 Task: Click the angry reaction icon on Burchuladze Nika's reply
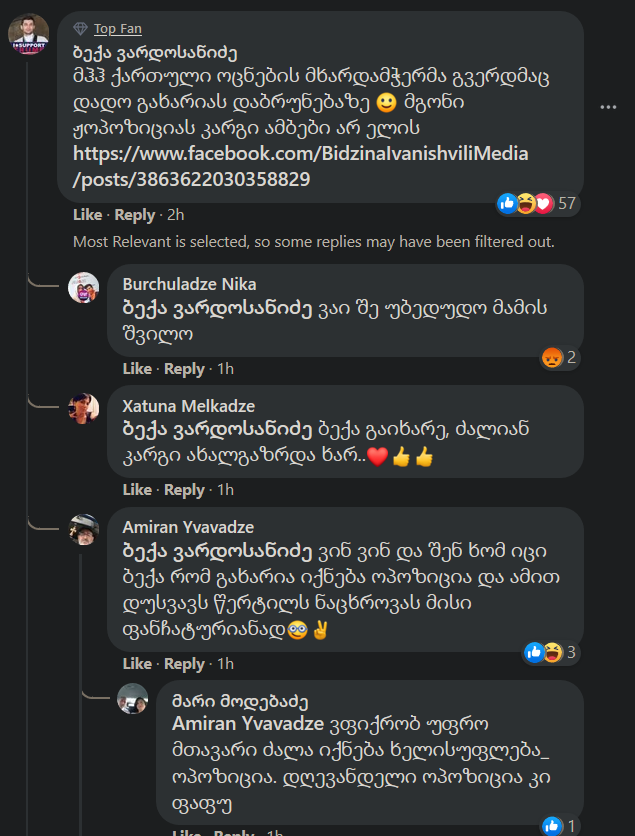coord(552,356)
